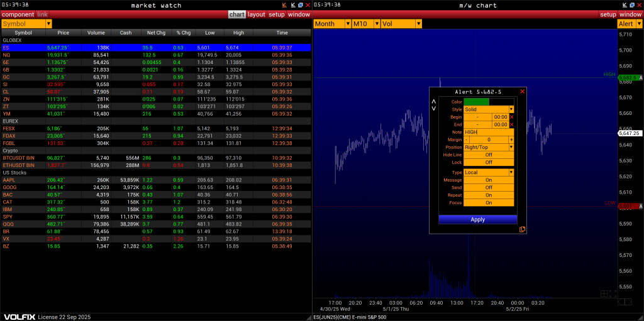
Task: Click the A marker beside LOW price label
Action: (x=641, y=206)
